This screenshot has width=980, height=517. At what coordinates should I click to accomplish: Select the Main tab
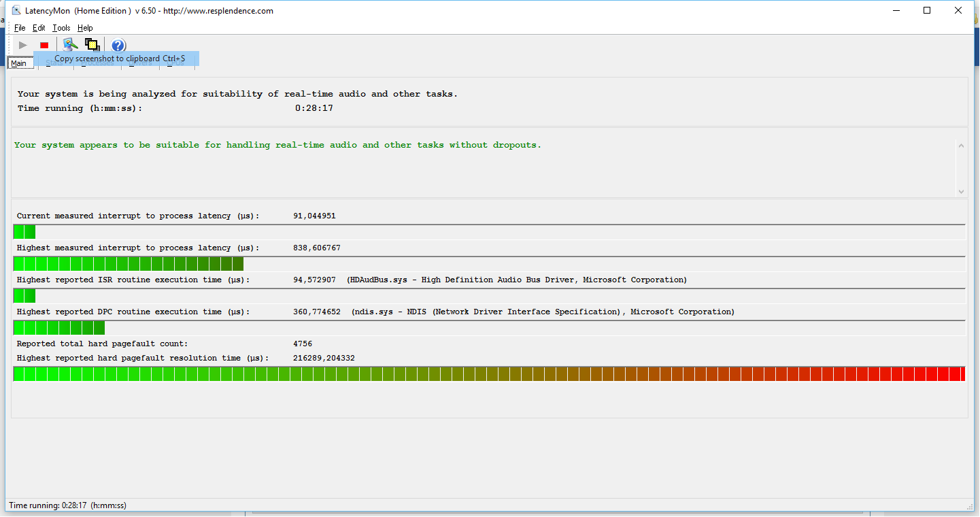(19, 63)
